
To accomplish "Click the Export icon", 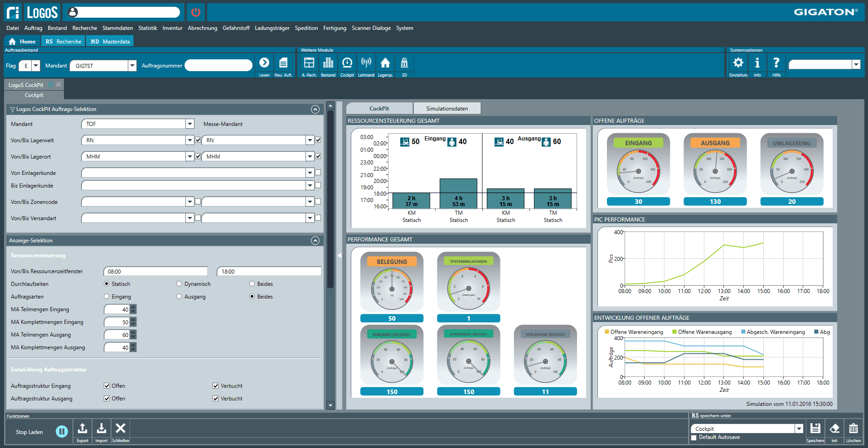I will (82, 428).
